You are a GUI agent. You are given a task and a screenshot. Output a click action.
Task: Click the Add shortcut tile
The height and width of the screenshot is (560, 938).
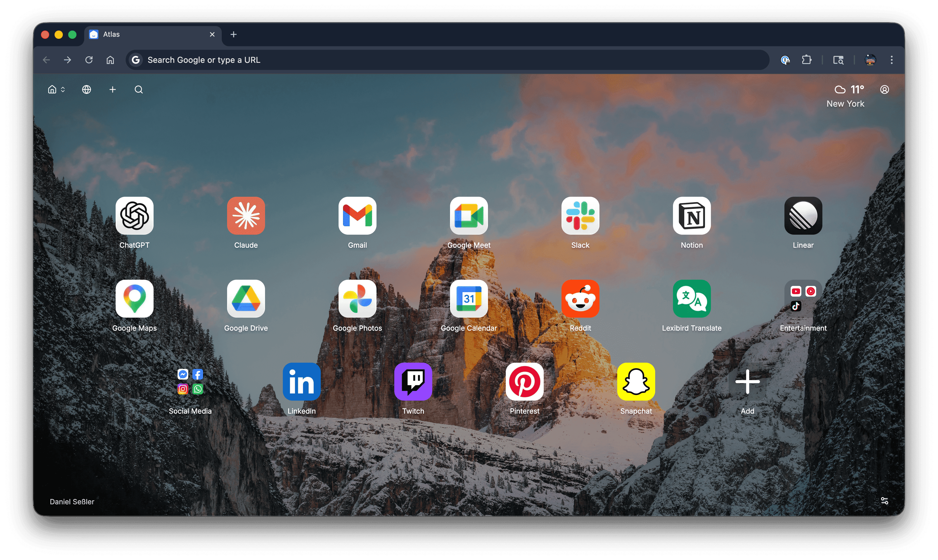pos(747,382)
